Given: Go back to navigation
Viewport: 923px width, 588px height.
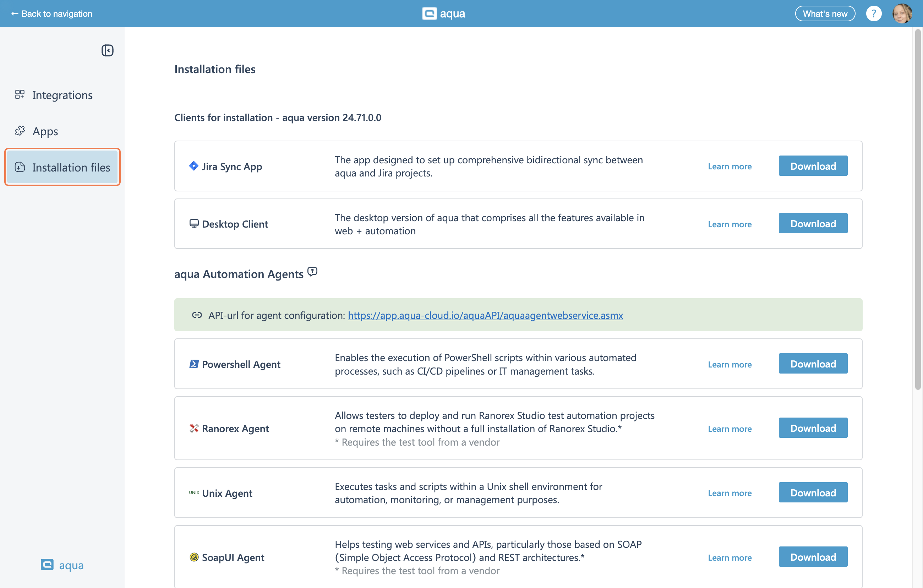Looking at the screenshot, I should click(52, 14).
